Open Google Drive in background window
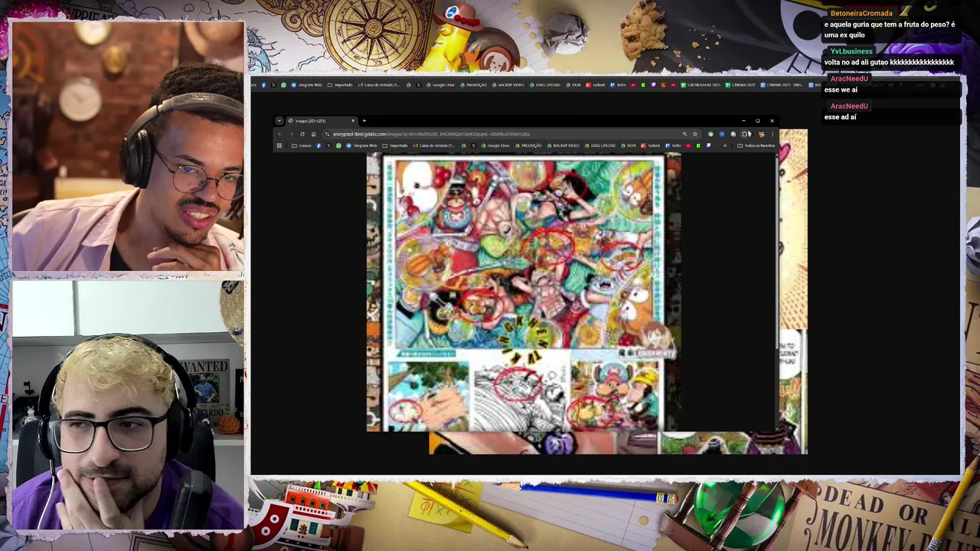The width and height of the screenshot is (980, 551). (x=440, y=85)
